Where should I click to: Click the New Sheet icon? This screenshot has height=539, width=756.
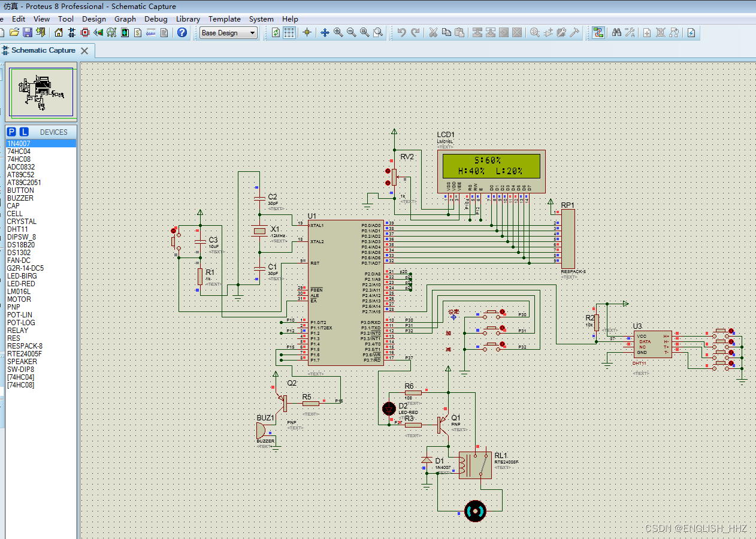point(647,32)
